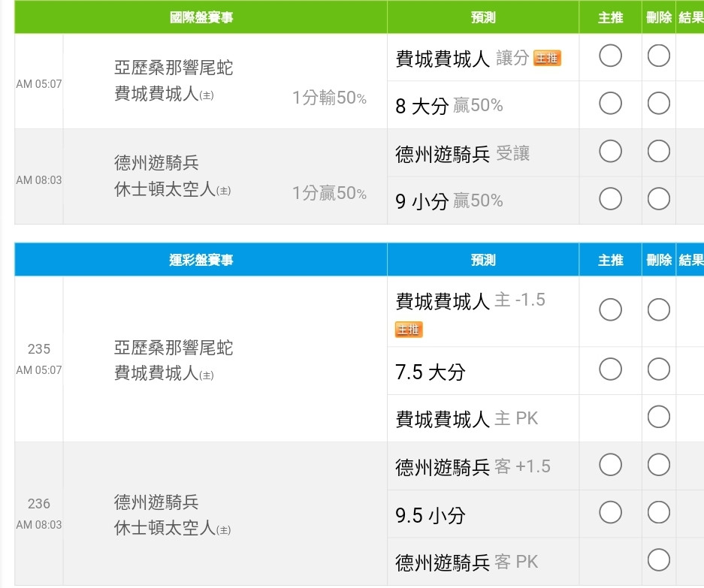
Task: Select delete radio for 費城費城人 主 PK
Action: coord(659,417)
